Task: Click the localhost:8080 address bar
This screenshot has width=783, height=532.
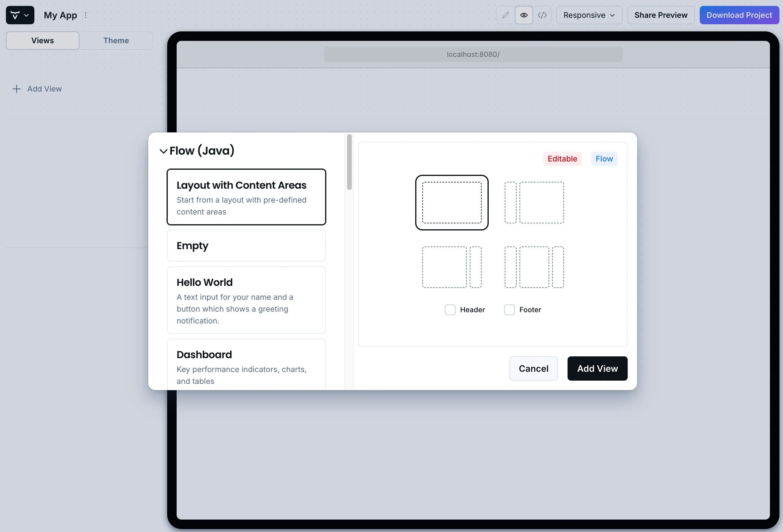Action: coord(473,54)
